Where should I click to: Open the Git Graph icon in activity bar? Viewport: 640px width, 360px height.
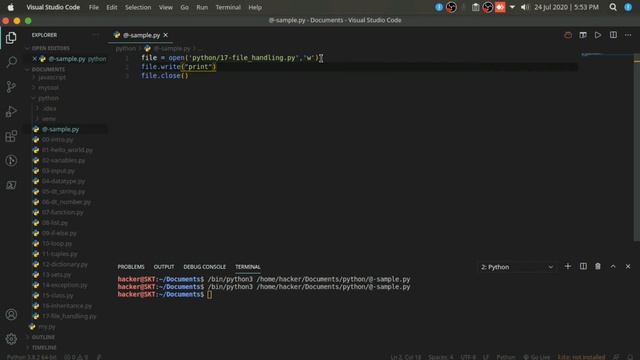(11, 160)
